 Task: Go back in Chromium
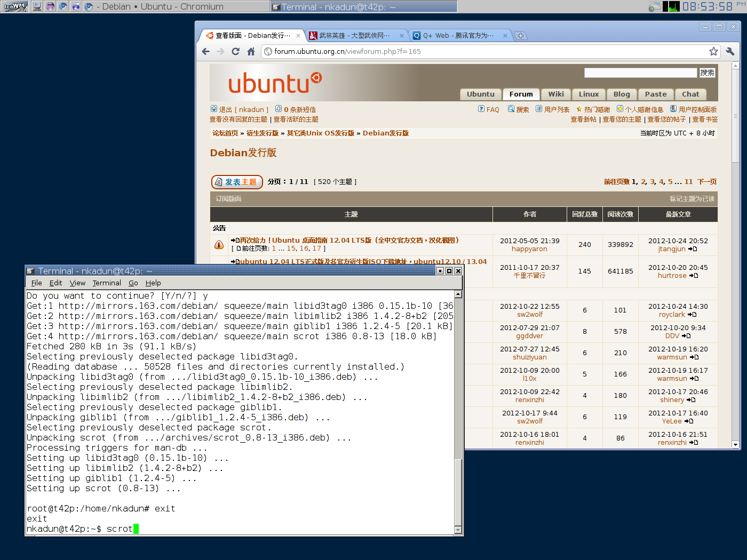coord(206,51)
